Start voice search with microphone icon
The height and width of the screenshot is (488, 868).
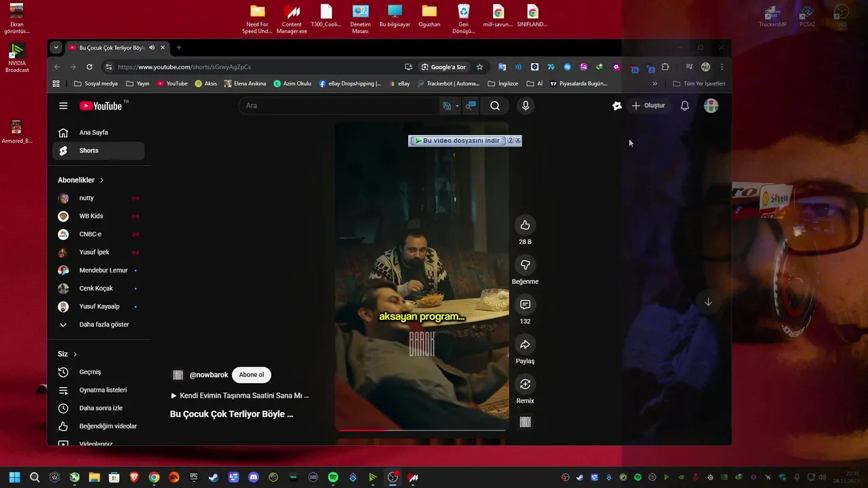pos(526,106)
